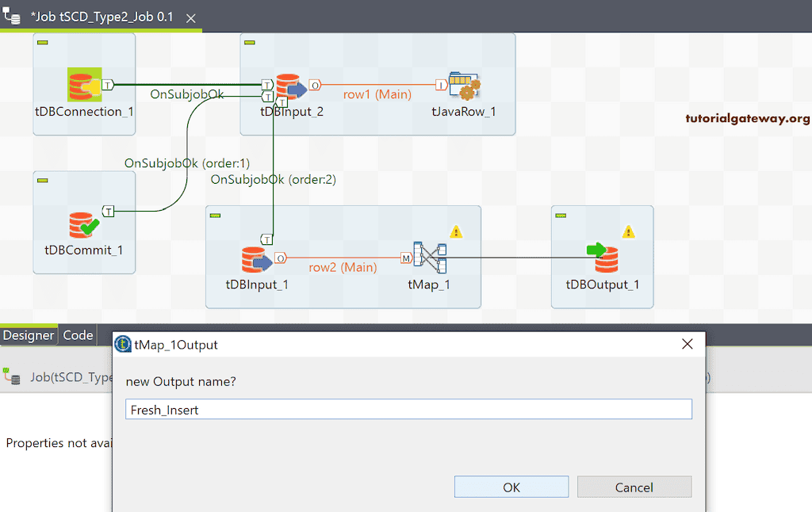Confirm new output name with OK

[x=511, y=487]
